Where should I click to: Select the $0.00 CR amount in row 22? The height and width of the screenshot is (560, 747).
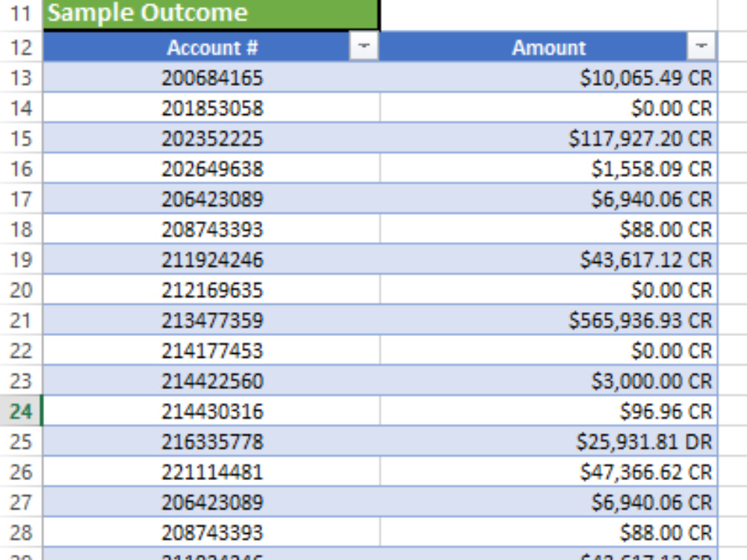(x=548, y=350)
